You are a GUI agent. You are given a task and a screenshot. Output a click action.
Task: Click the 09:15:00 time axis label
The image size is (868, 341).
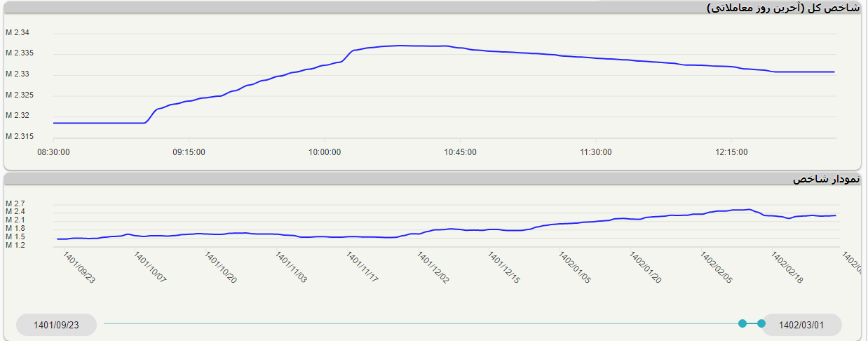click(x=189, y=152)
